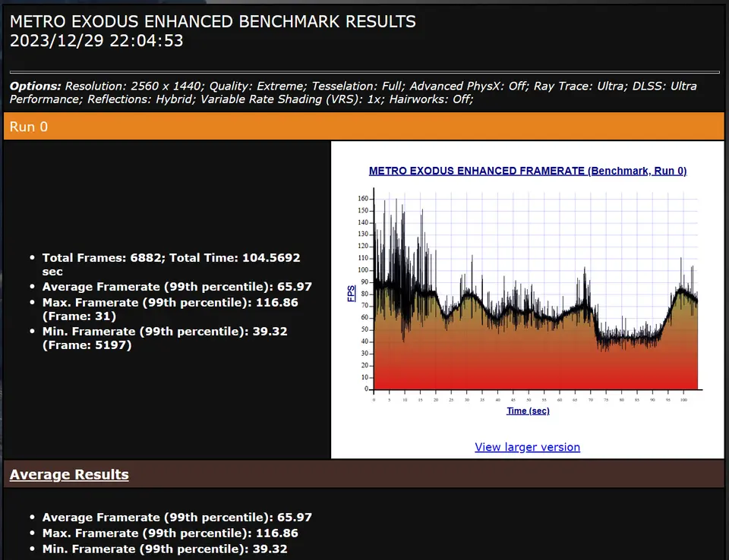Viewport: 729px width, 560px height.
Task: Click Run 0 Max. Framerate 116.86 entry
Action: (x=170, y=309)
